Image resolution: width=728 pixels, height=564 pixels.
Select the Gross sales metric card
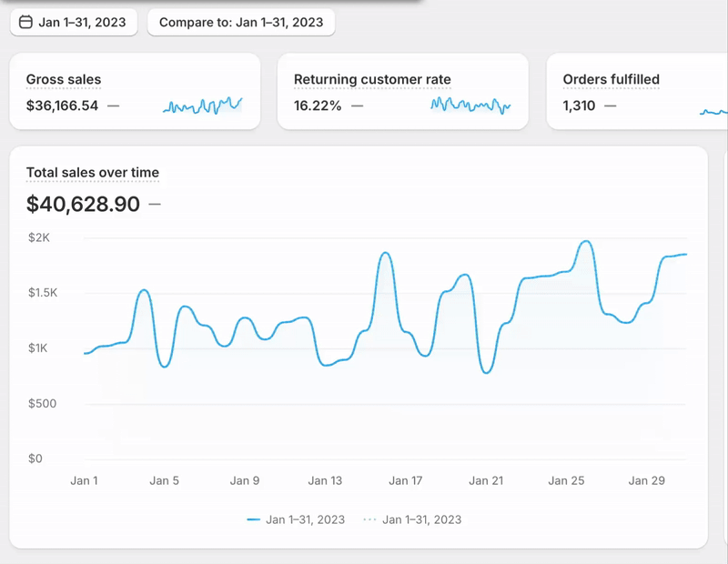(x=135, y=91)
